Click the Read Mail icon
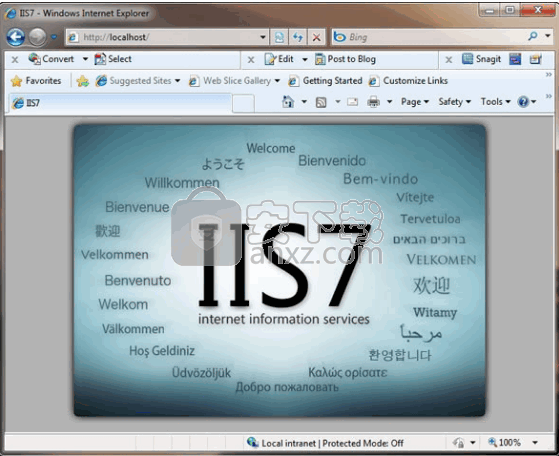Image resolution: width=559 pixels, height=456 pixels. (x=352, y=102)
